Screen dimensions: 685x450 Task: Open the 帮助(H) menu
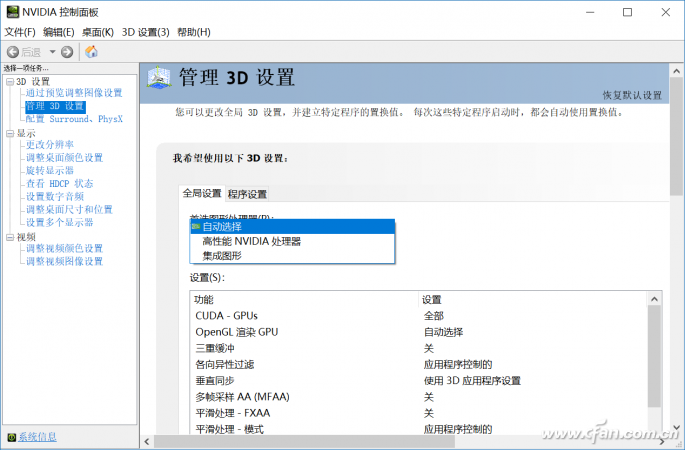tap(194, 32)
